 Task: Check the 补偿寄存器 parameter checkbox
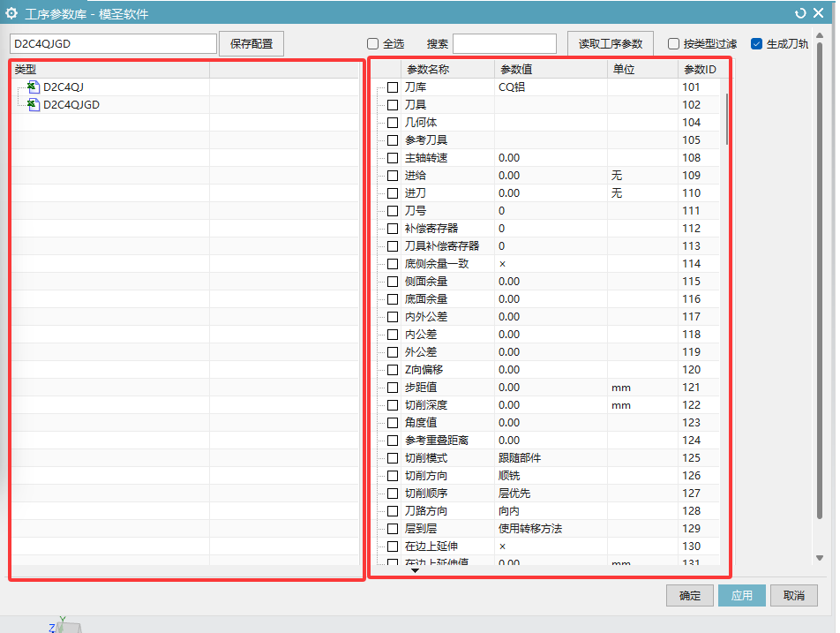393,229
